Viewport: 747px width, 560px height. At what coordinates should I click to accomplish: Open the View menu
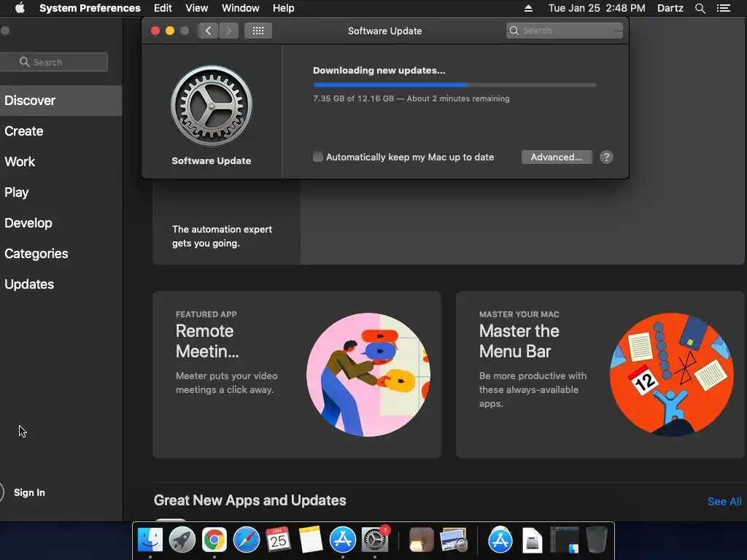pos(197,8)
